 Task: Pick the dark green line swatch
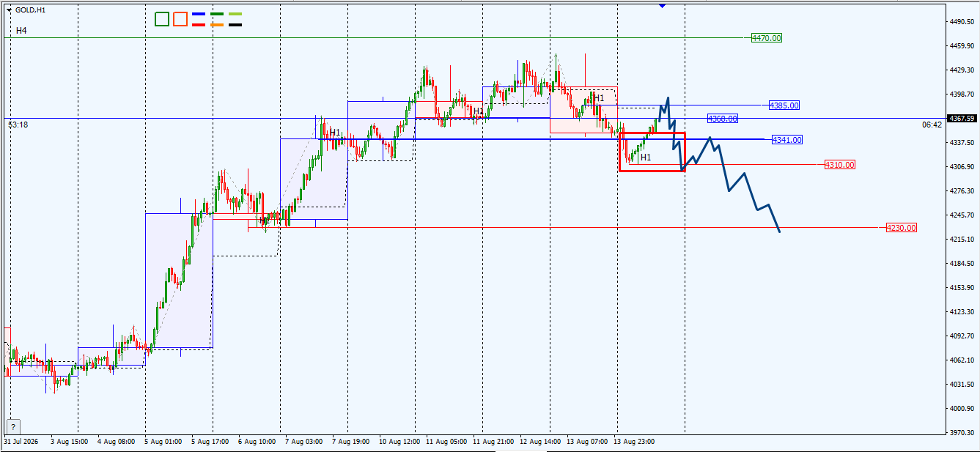tap(217, 14)
